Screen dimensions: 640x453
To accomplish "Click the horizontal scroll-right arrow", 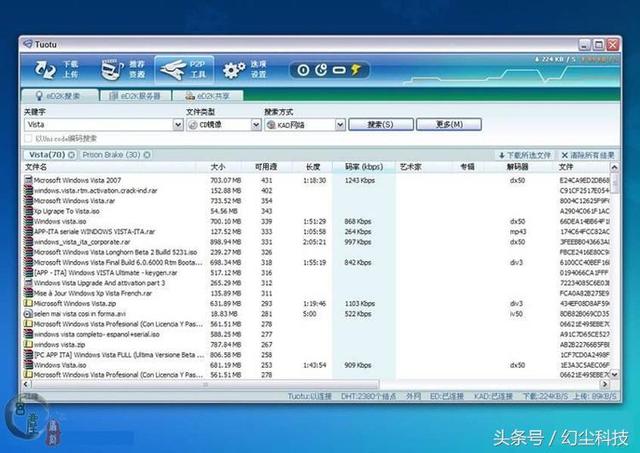I will click(605, 384).
